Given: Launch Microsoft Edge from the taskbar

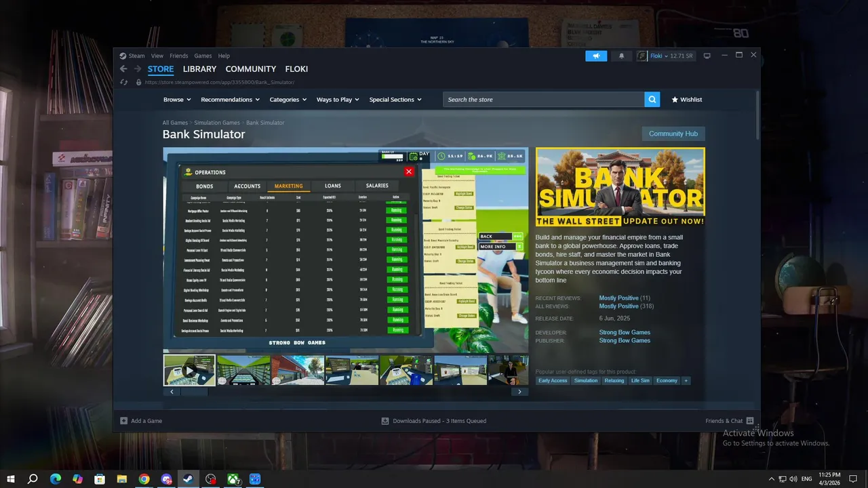Looking at the screenshot, I should click(x=56, y=479).
